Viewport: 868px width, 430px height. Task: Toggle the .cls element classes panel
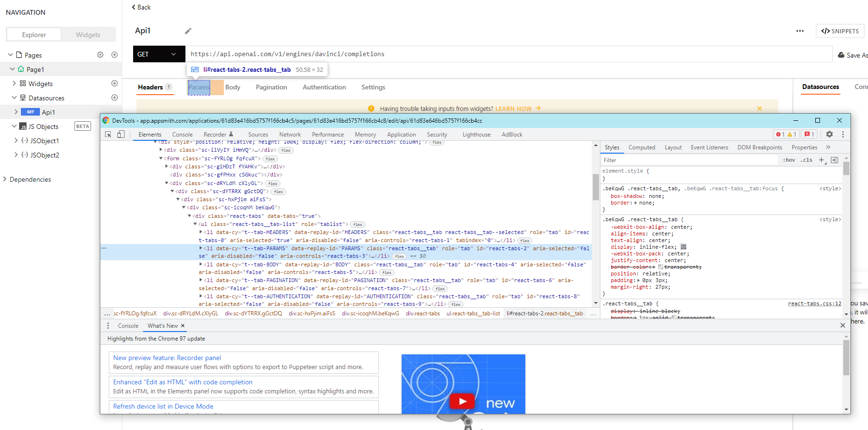coord(806,160)
